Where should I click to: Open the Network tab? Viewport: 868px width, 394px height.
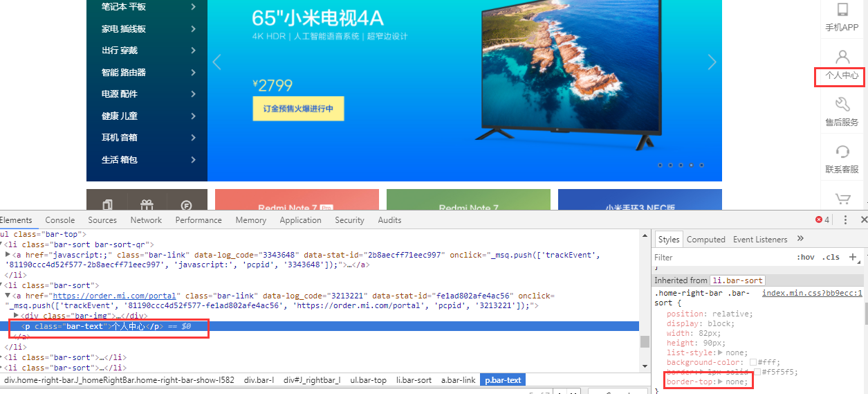146,220
